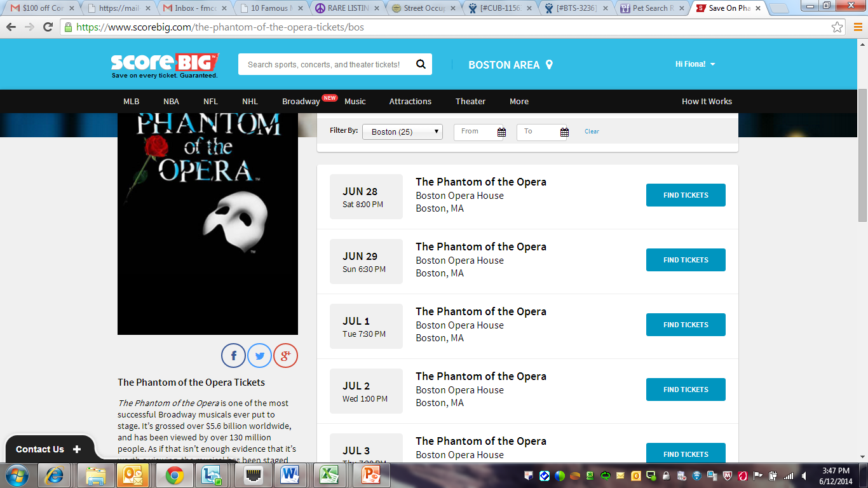This screenshot has height=488, width=868.
Task: Select the NHL menu item
Action: click(x=250, y=102)
